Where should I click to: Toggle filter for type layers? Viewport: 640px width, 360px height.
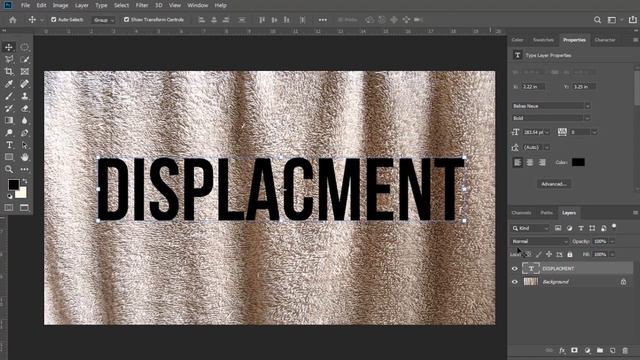coord(581,228)
